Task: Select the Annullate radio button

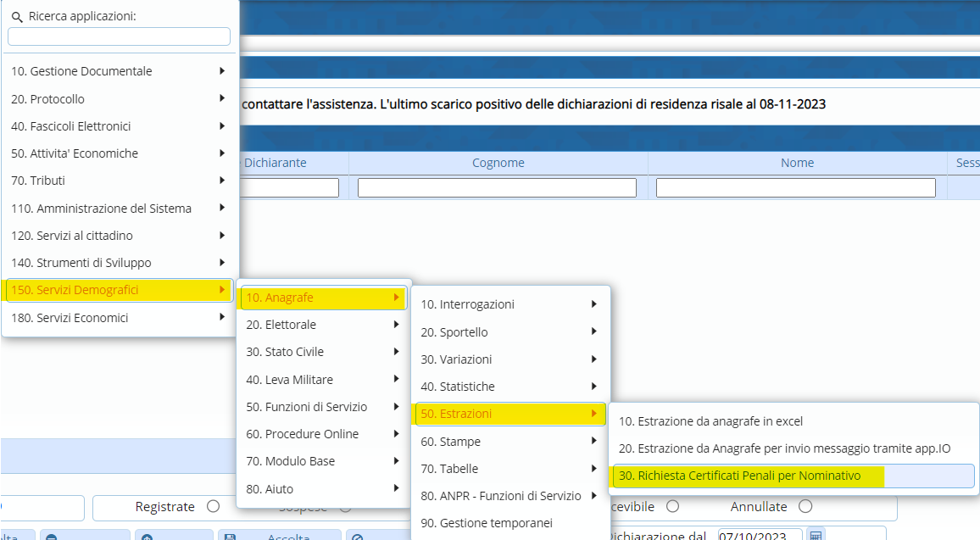Action: [x=805, y=507]
